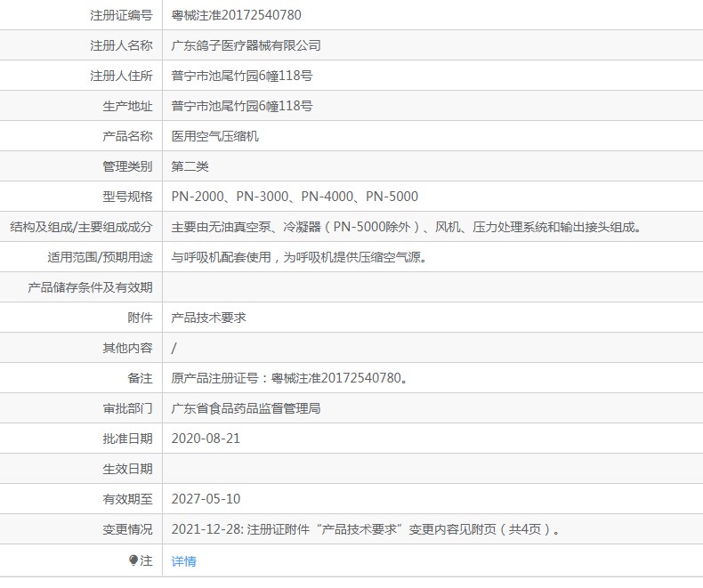Open the 详情 link in the 注 row

click(183, 560)
